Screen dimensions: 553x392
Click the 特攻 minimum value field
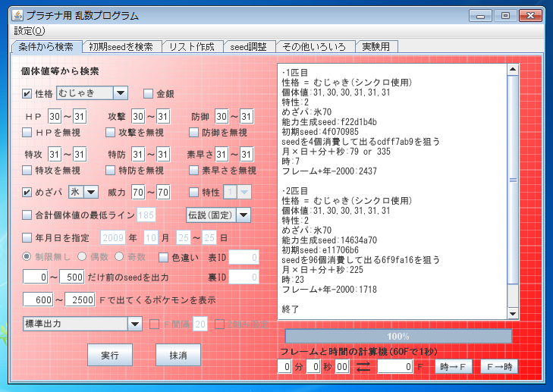click(x=55, y=154)
